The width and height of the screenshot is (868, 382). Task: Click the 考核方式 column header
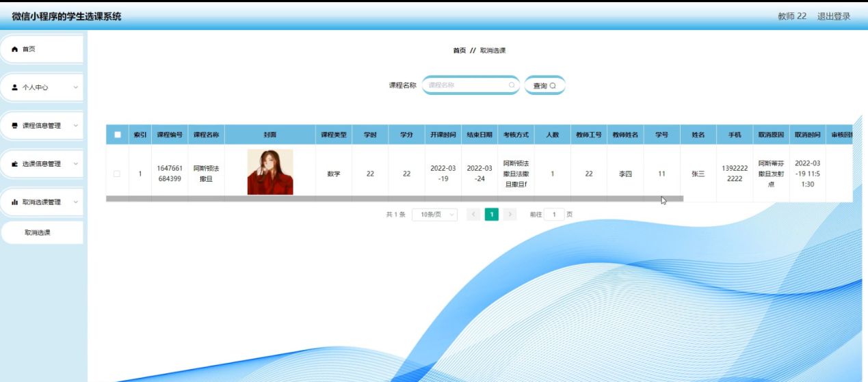click(516, 135)
